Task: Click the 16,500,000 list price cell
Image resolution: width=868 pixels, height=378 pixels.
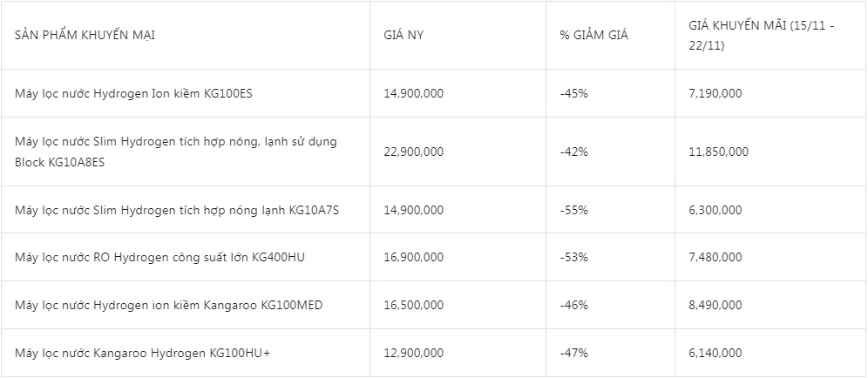Action: pyautogui.click(x=413, y=305)
